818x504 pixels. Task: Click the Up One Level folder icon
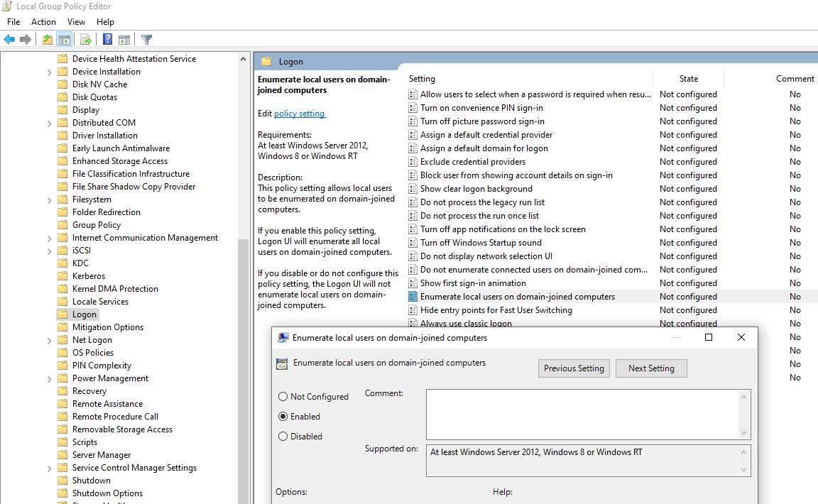[x=48, y=40]
